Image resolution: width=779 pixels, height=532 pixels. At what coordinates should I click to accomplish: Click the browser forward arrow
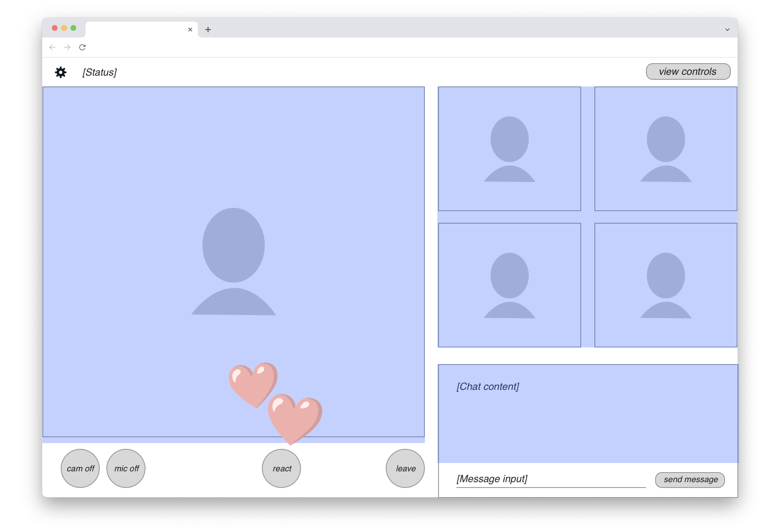67,47
